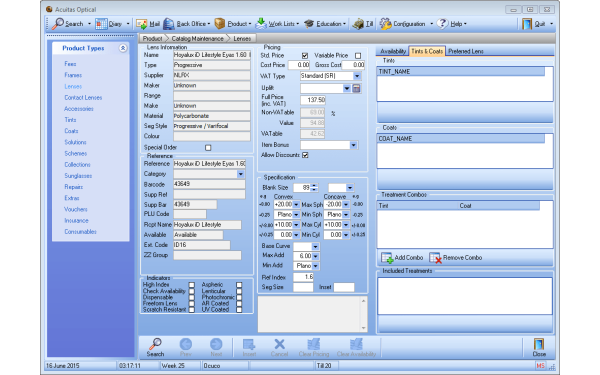Collapse the Product Types panel chevron

tap(123, 48)
